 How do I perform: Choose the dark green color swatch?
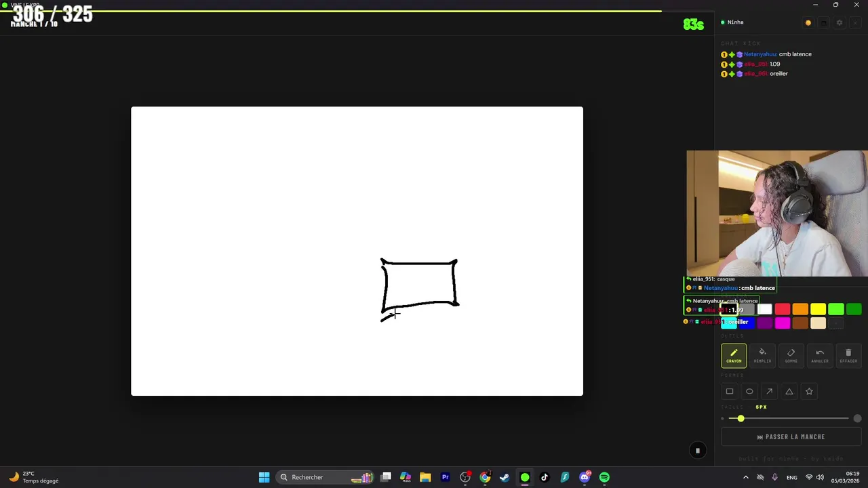tap(854, 310)
